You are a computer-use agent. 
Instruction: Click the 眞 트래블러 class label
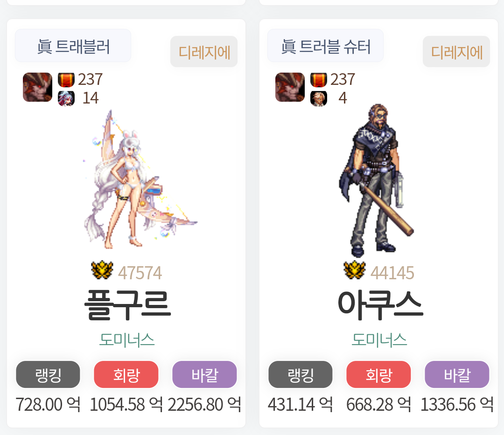pyautogui.click(x=73, y=46)
